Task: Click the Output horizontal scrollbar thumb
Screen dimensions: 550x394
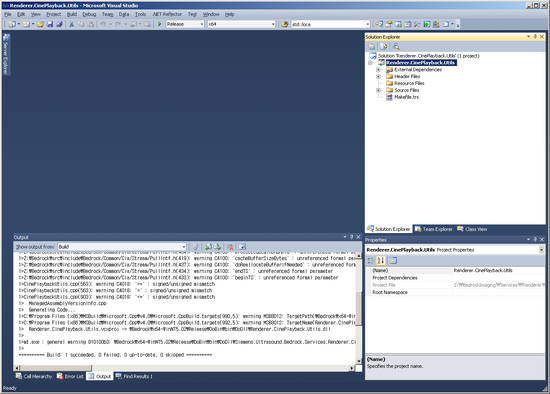Action: (x=55, y=368)
